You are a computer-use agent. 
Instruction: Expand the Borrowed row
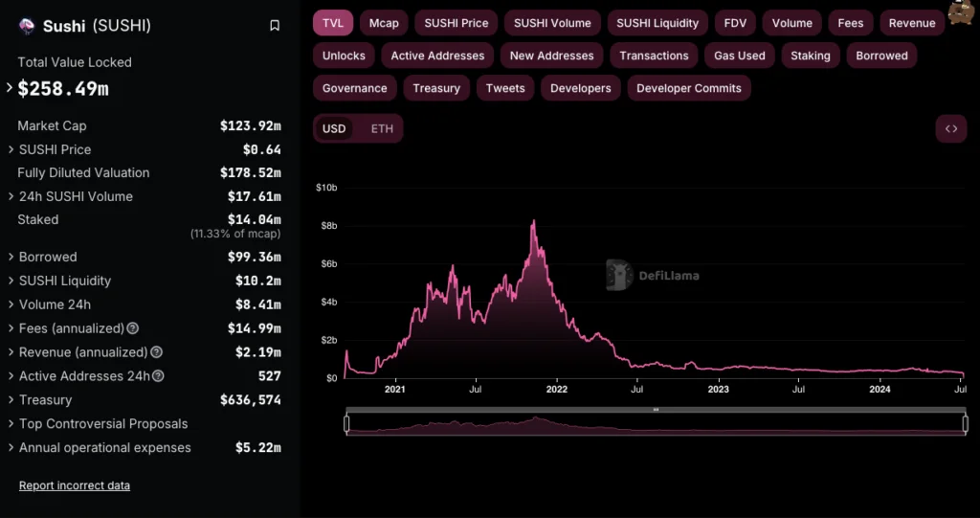coord(11,258)
